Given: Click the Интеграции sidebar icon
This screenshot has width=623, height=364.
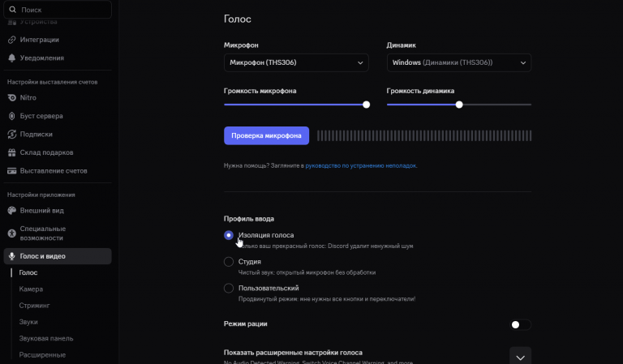Looking at the screenshot, I should coord(12,40).
